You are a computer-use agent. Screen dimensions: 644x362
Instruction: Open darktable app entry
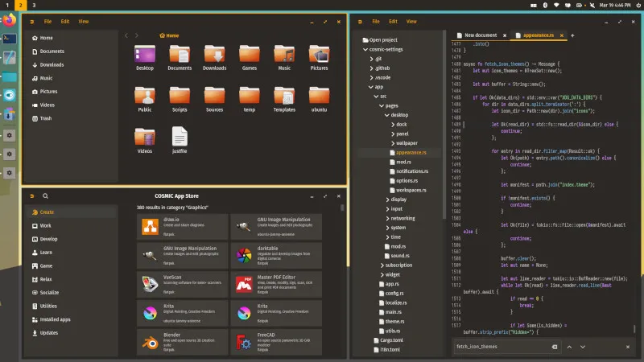(x=276, y=255)
